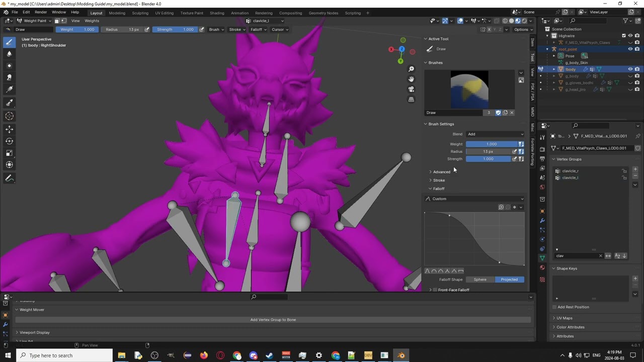The width and height of the screenshot is (644, 362).
Task: Select the Move tool
Action: click(x=9, y=129)
